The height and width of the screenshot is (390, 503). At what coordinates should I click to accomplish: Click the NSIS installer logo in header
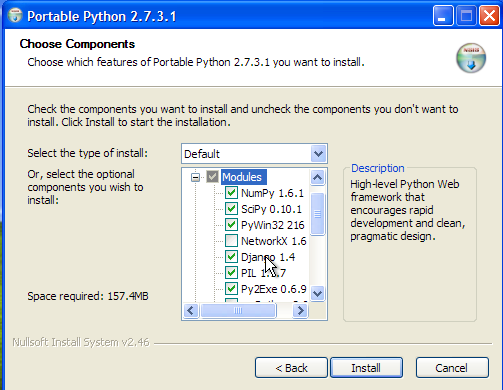[471, 58]
